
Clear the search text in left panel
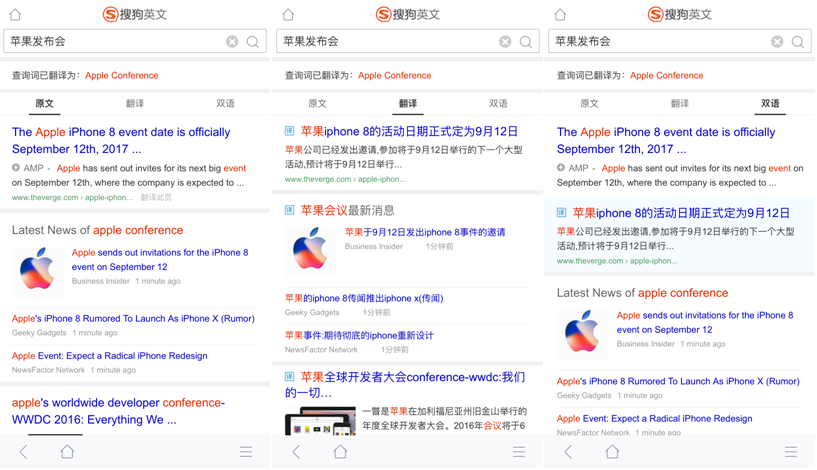(x=232, y=42)
